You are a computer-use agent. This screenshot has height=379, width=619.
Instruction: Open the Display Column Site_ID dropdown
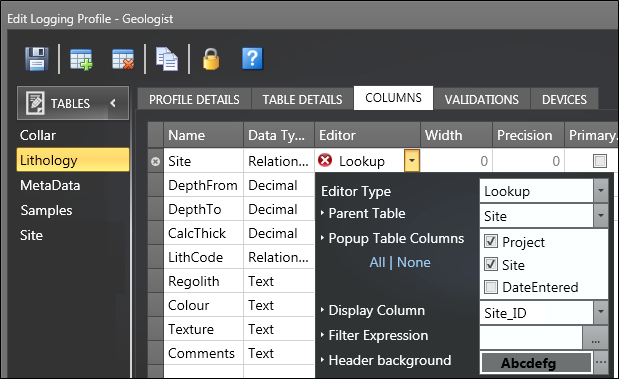(x=600, y=312)
